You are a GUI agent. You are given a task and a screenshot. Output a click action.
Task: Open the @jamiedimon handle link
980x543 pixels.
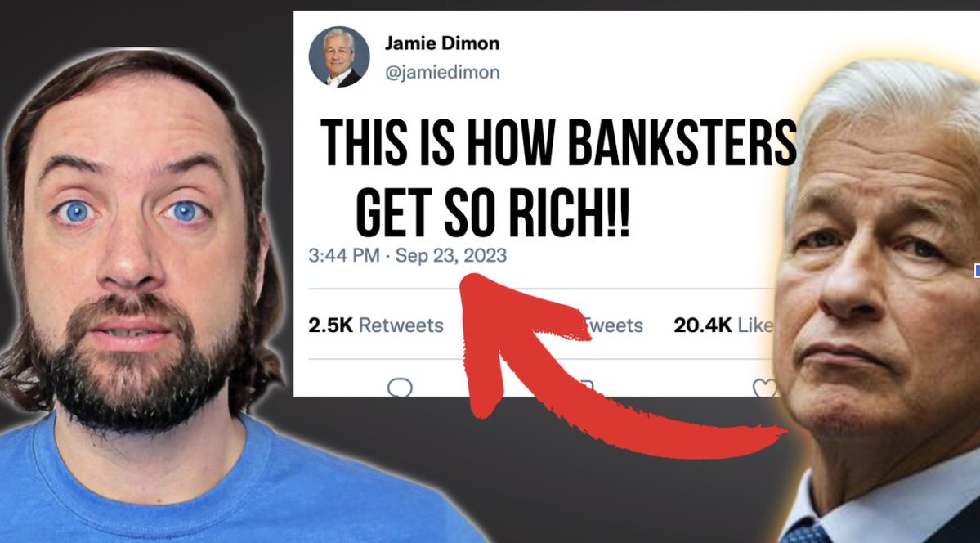442,73
